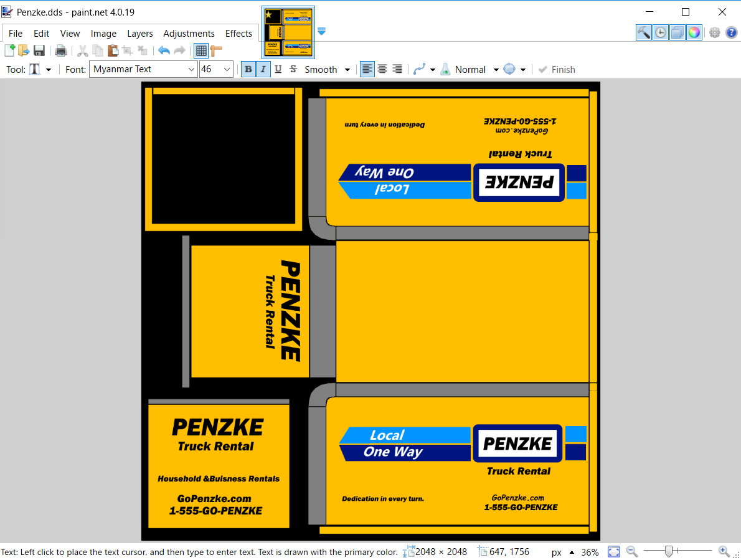Open the Smooth text rendering dropdown
Image resolution: width=741 pixels, height=560 pixels.
coord(327,70)
